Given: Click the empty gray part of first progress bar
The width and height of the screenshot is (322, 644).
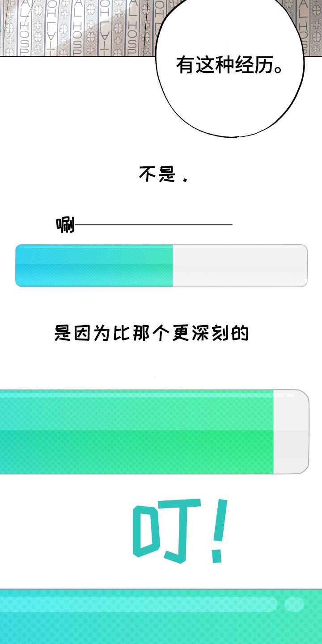Looking at the screenshot, I should pyautogui.click(x=240, y=265).
